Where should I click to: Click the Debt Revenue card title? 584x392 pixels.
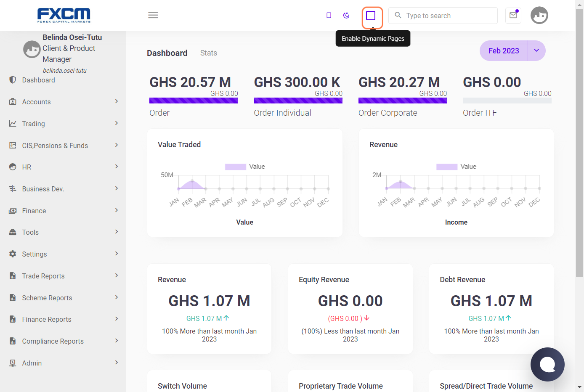point(462,280)
